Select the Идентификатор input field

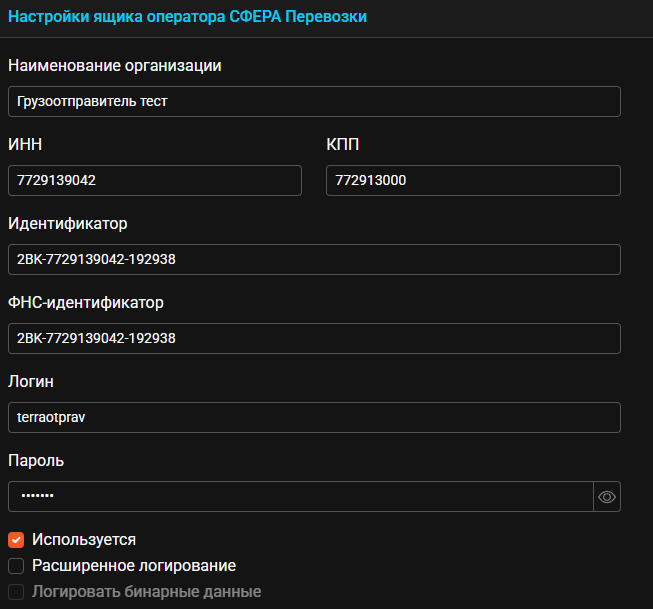[314, 260]
